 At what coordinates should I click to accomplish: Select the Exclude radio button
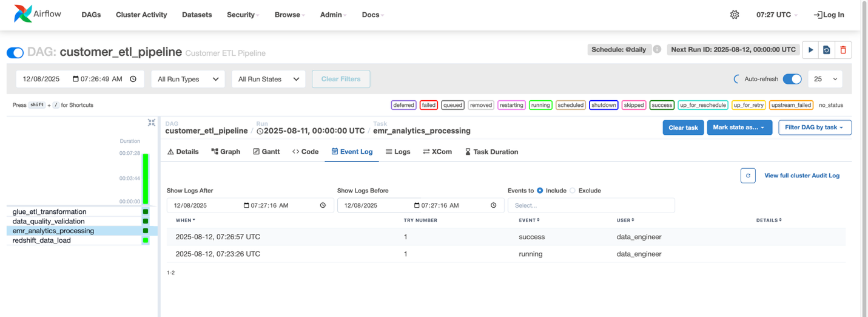pos(573,191)
